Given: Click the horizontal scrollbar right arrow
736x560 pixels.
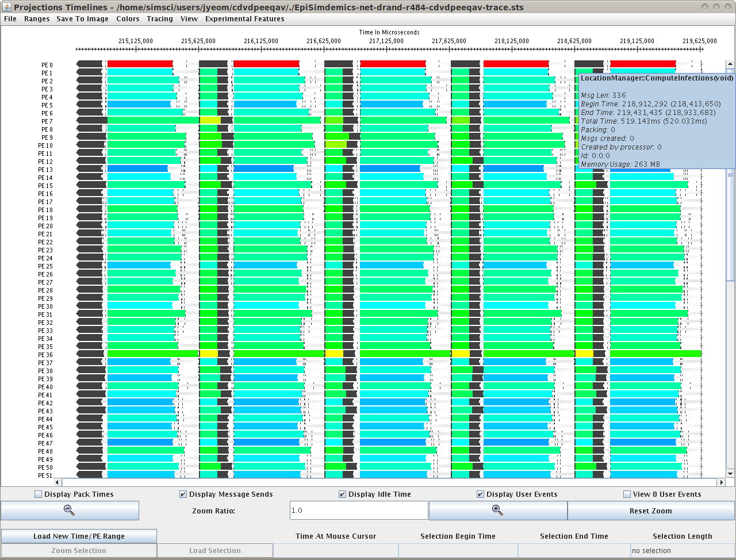Looking at the screenshot, I should point(721,482).
